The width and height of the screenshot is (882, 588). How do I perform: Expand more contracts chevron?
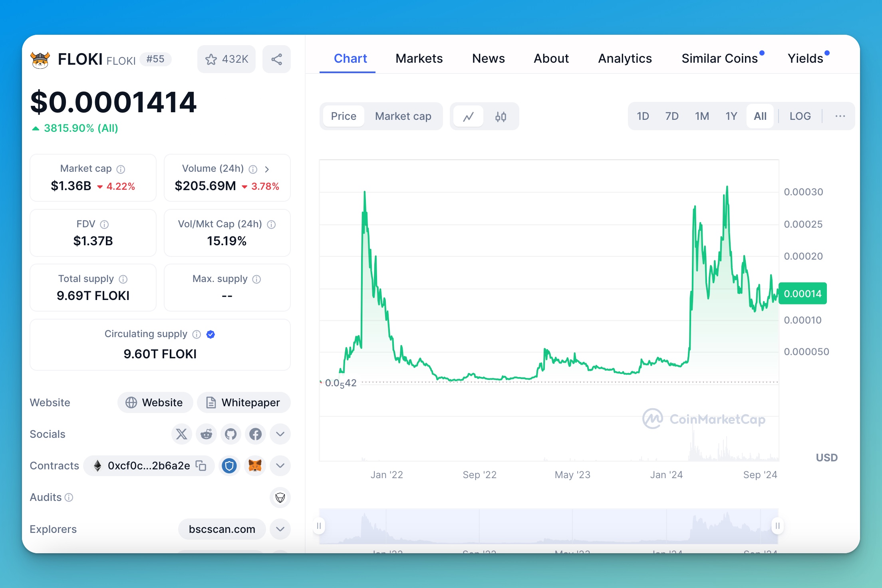280,466
